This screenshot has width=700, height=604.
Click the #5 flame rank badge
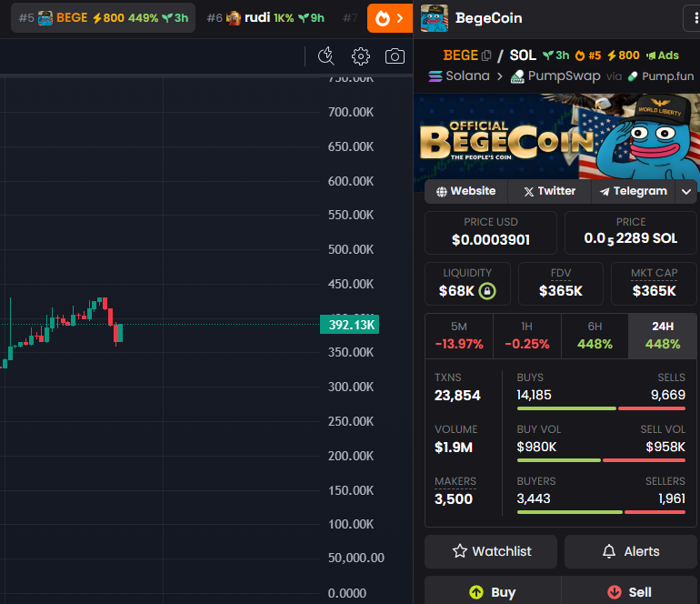(x=588, y=55)
